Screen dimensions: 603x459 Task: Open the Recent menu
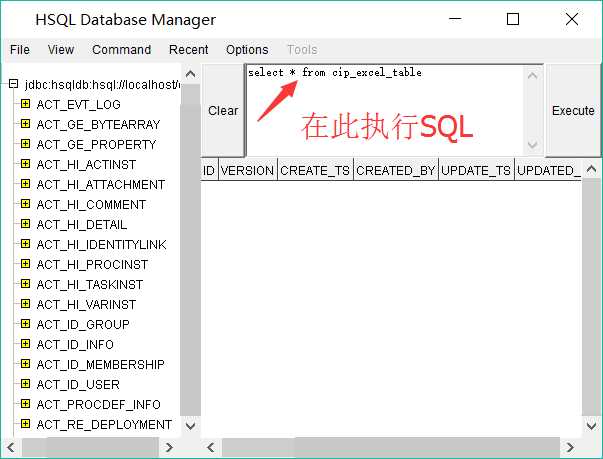(188, 50)
